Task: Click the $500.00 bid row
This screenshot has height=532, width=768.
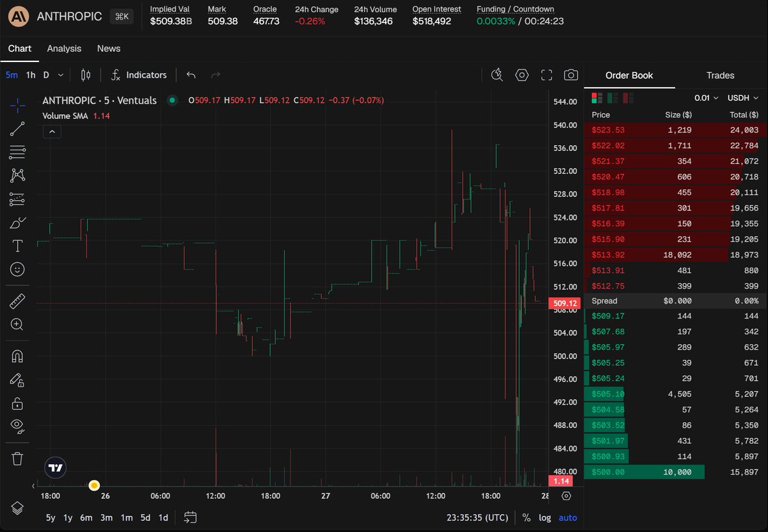Action: pyautogui.click(x=675, y=472)
